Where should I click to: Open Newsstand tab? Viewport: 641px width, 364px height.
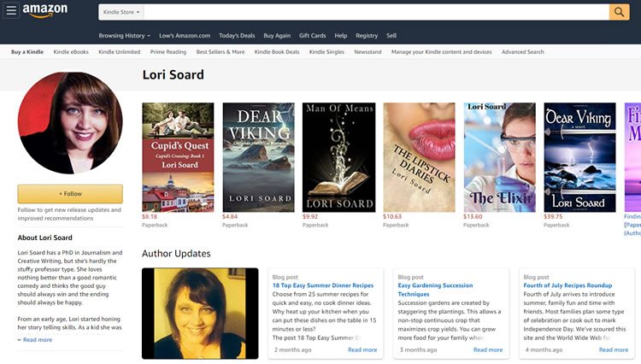[368, 52]
